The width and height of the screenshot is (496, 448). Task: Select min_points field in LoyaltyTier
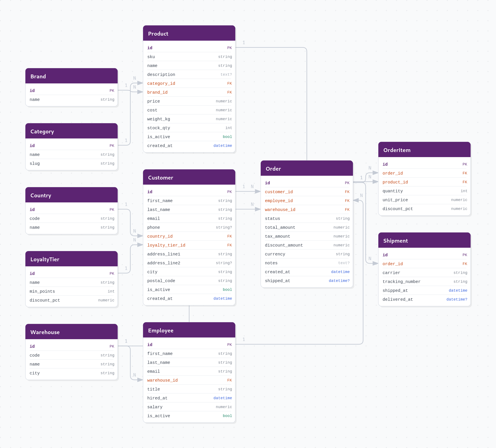(71, 291)
